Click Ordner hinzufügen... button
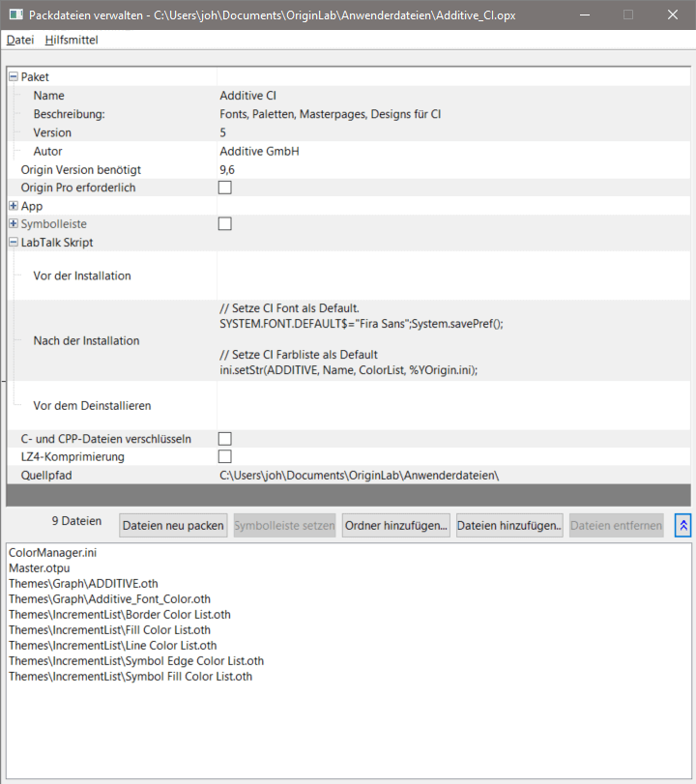This screenshot has height=784, width=696. coord(396,526)
